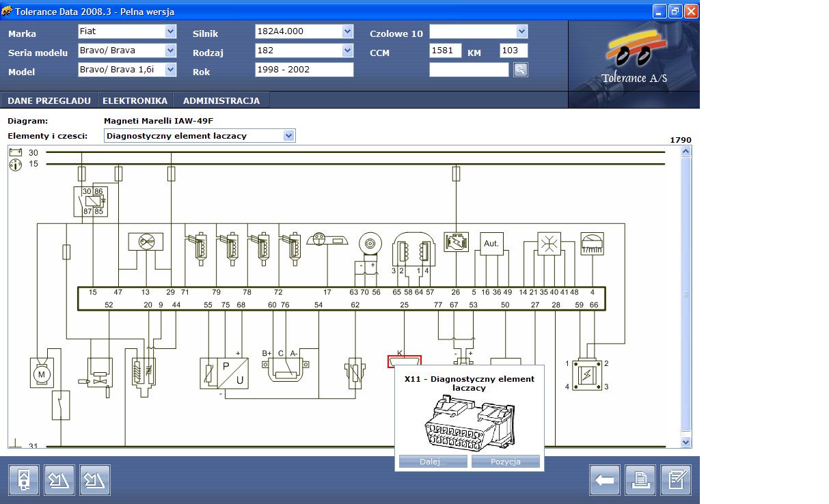The image size is (829, 504).
Task: Open the ADMINISTRACJA menu
Action: (221, 100)
